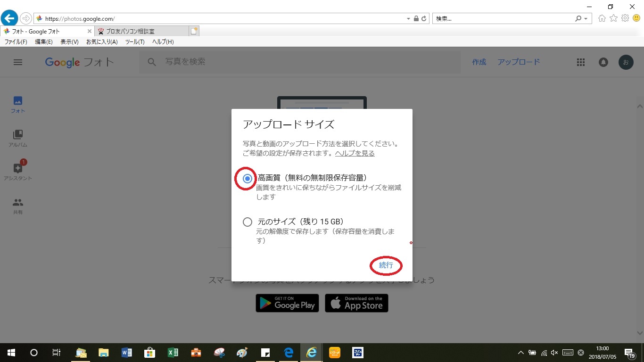Click the App Store download badge
This screenshot has height=362, width=644.
[356, 303]
